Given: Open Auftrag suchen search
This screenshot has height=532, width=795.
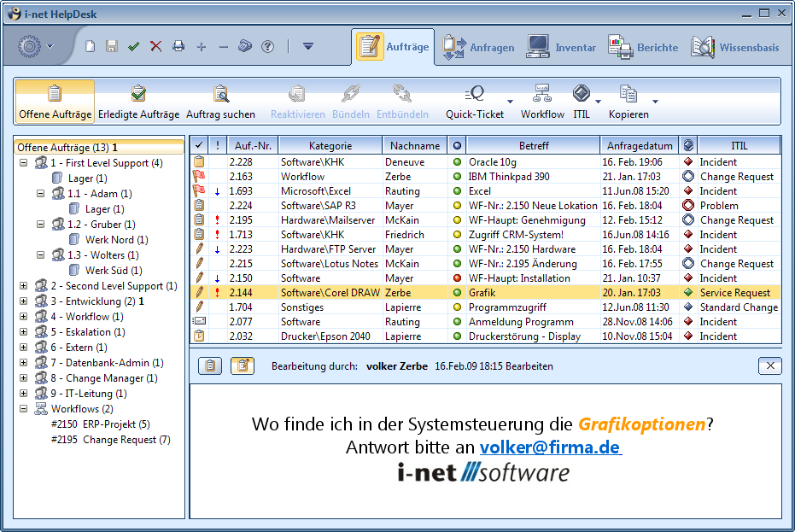Looking at the screenshot, I should pos(220,102).
